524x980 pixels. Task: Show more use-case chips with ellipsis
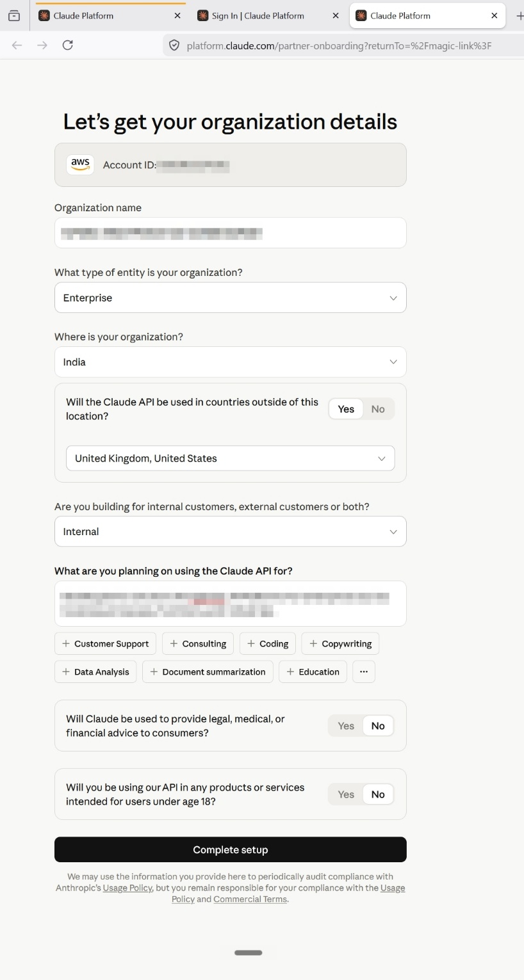point(364,671)
